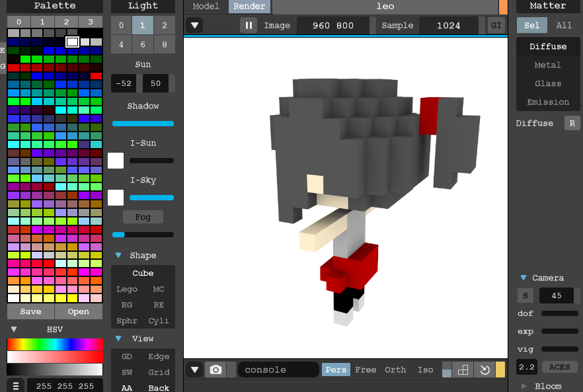Select palette tab 0
583x392 pixels.
19,22
